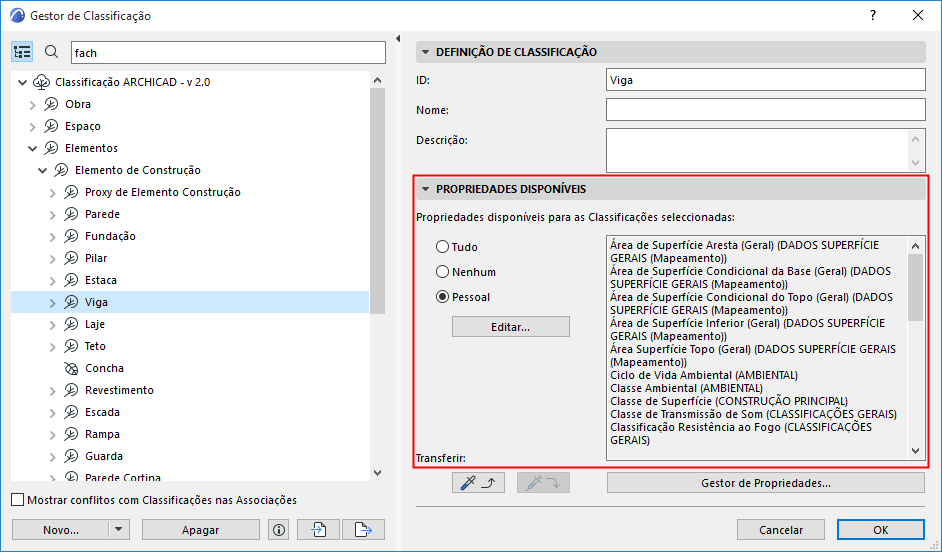This screenshot has width=942, height=552.
Task: Collapse the Classificação ARCHICAD root node
Action: pos(23,82)
